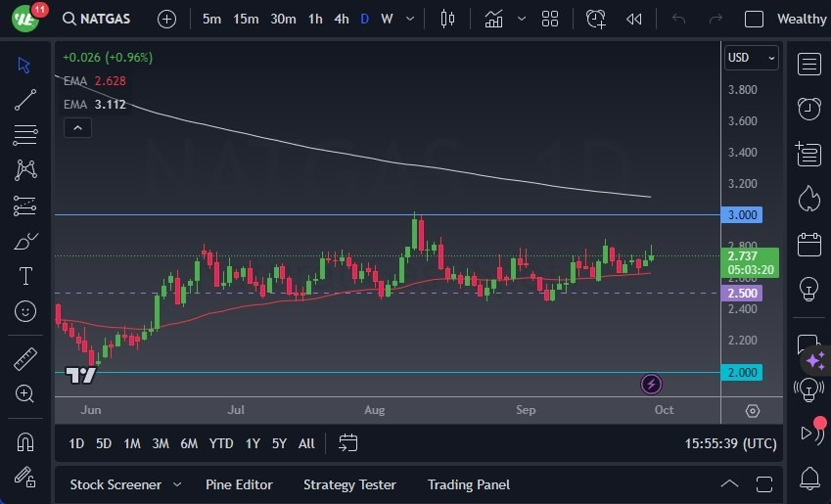The height and width of the screenshot is (504, 831).
Task: Select the 4h timeframe button
Action: (x=341, y=19)
